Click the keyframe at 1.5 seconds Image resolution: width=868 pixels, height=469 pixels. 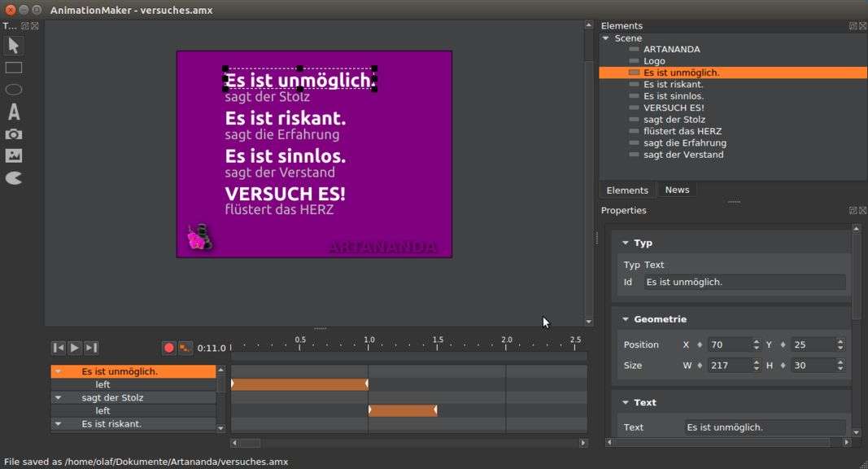coord(436,410)
